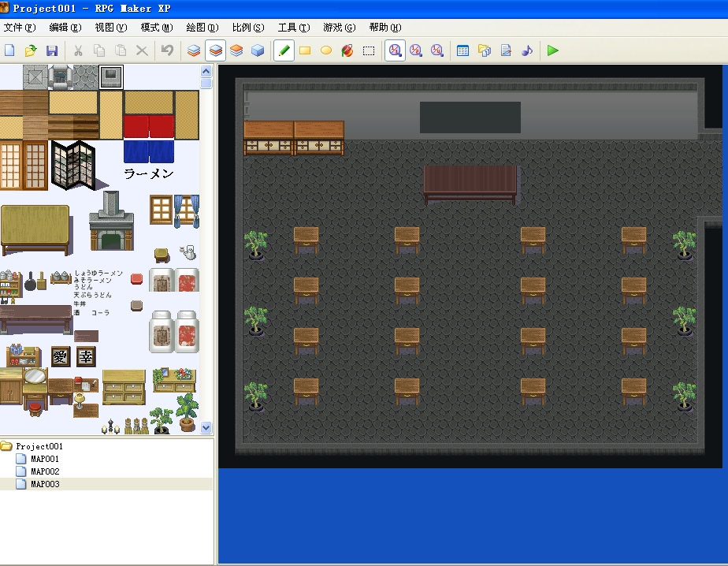The image size is (728, 566).
Task: Open the 绘图(D) menu
Action: [x=202, y=28]
